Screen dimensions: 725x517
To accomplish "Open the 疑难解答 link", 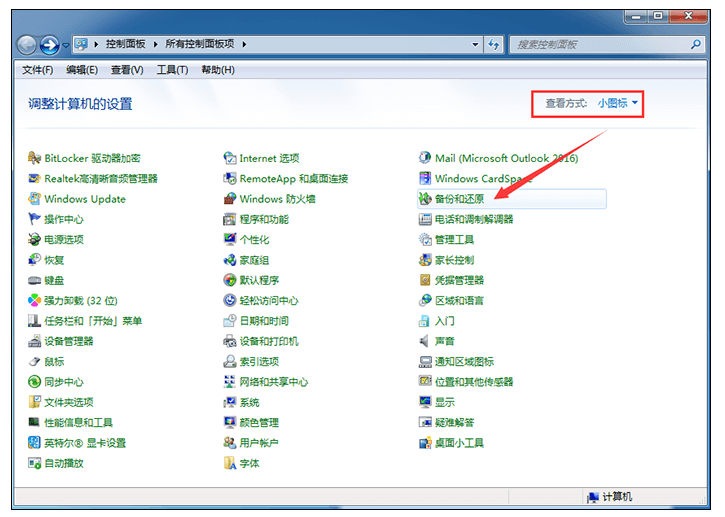I will click(455, 423).
